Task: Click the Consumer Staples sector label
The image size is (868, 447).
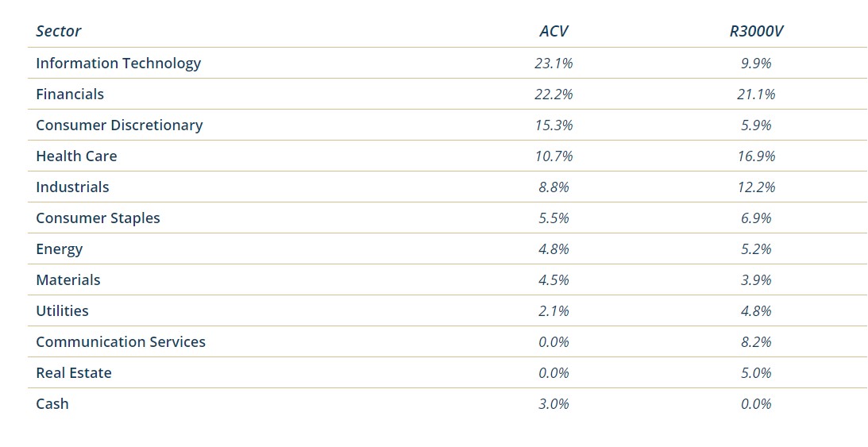Action: click(x=98, y=218)
